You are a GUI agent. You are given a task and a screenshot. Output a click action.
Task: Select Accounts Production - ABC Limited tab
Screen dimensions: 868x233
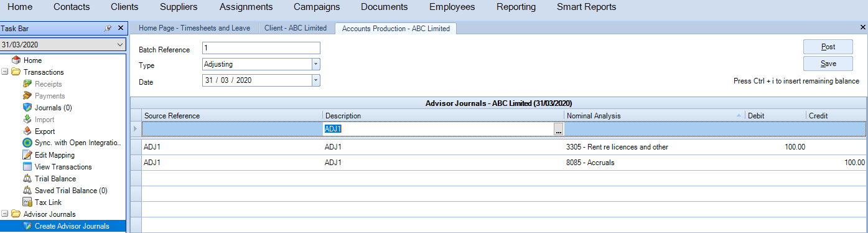396,28
